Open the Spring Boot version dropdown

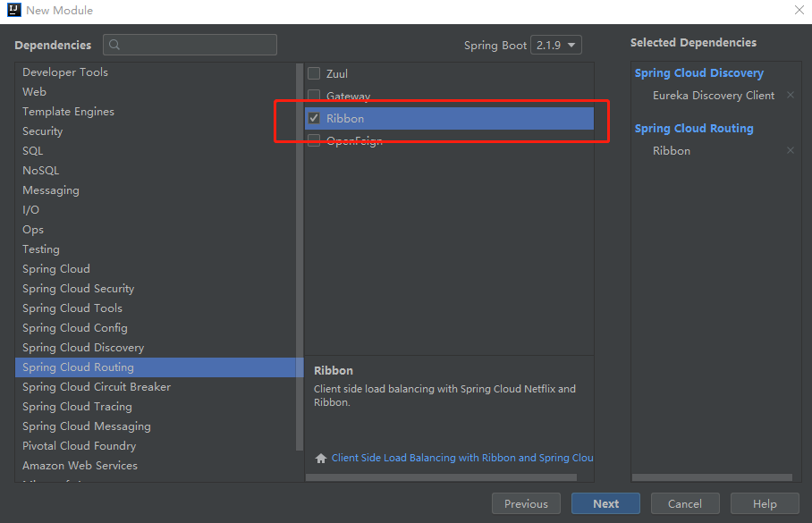click(555, 45)
